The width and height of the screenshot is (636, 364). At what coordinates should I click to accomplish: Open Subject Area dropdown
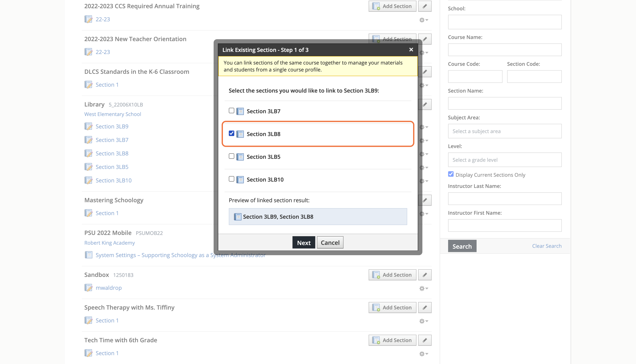coord(505,131)
